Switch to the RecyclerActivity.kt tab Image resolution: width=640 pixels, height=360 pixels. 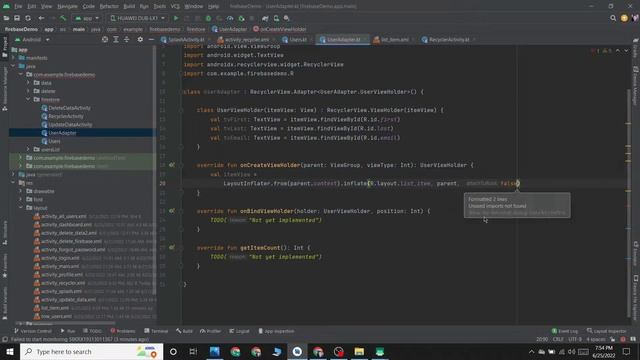[x=448, y=40]
